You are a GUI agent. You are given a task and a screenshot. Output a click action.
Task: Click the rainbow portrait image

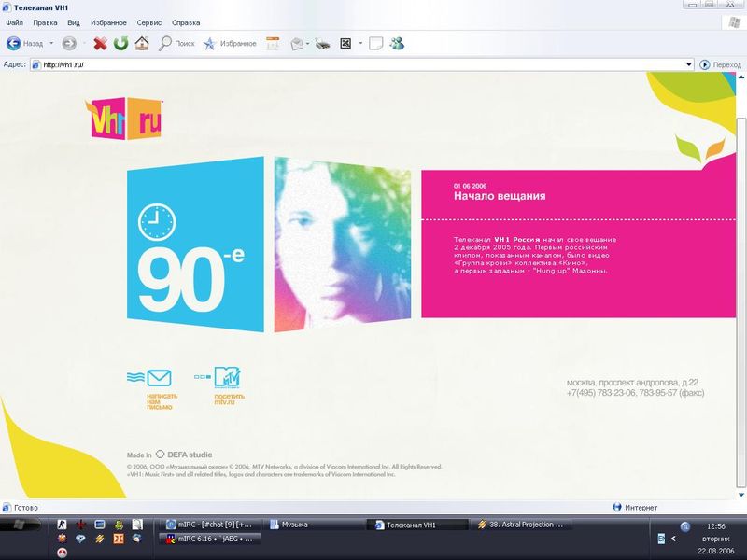(343, 245)
